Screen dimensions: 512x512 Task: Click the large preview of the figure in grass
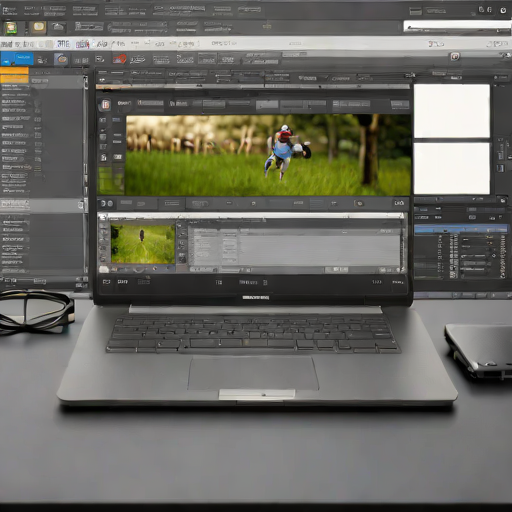pos(268,155)
